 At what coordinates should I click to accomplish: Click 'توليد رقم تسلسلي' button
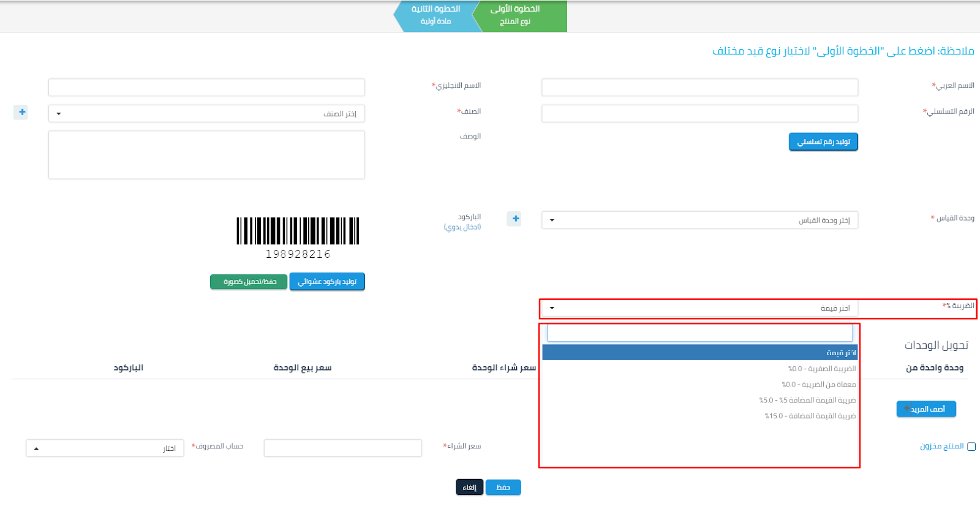pyautogui.click(x=823, y=142)
